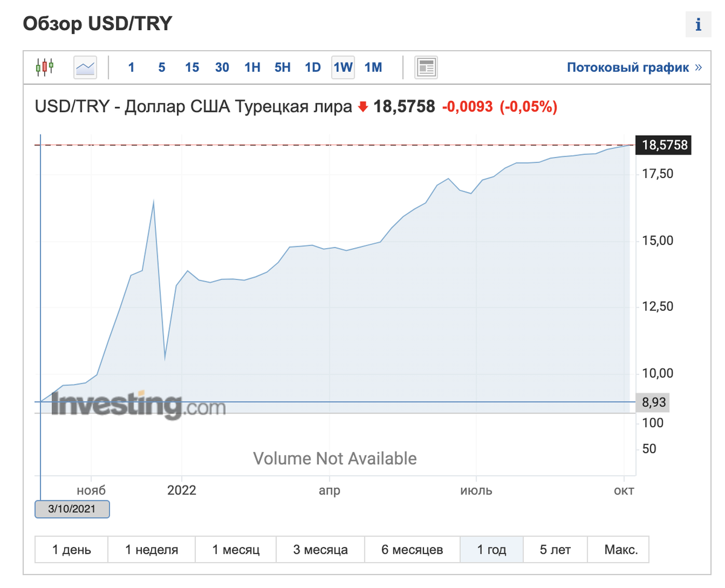Choose the 1M interval
Image resolution: width=725 pixels, height=588 pixels.
tap(373, 67)
